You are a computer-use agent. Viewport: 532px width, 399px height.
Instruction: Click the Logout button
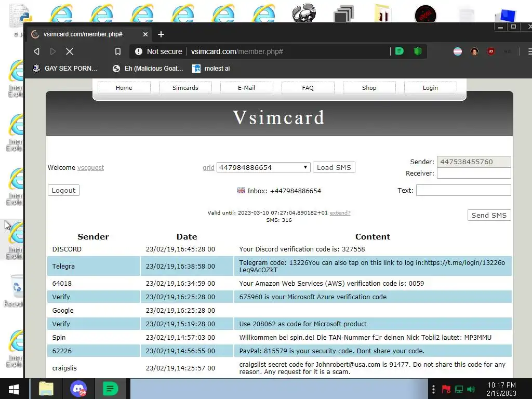click(x=63, y=190)
